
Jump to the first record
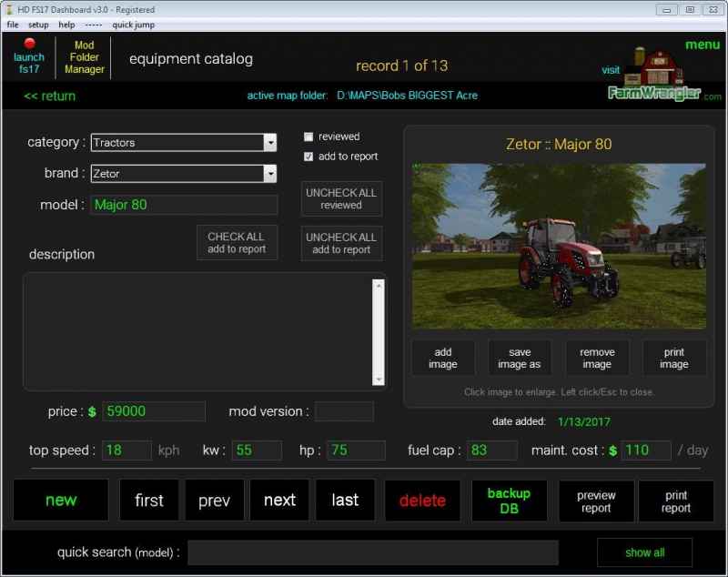point(149,500)
